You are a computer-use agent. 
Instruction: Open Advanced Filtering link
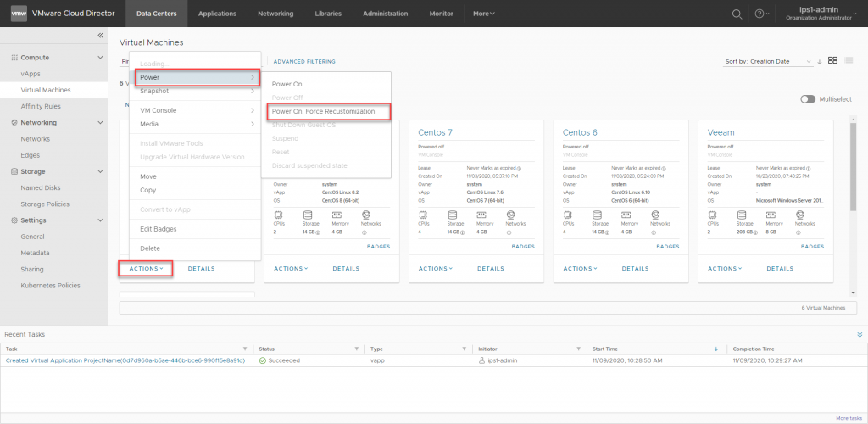(x=304, y=61)
